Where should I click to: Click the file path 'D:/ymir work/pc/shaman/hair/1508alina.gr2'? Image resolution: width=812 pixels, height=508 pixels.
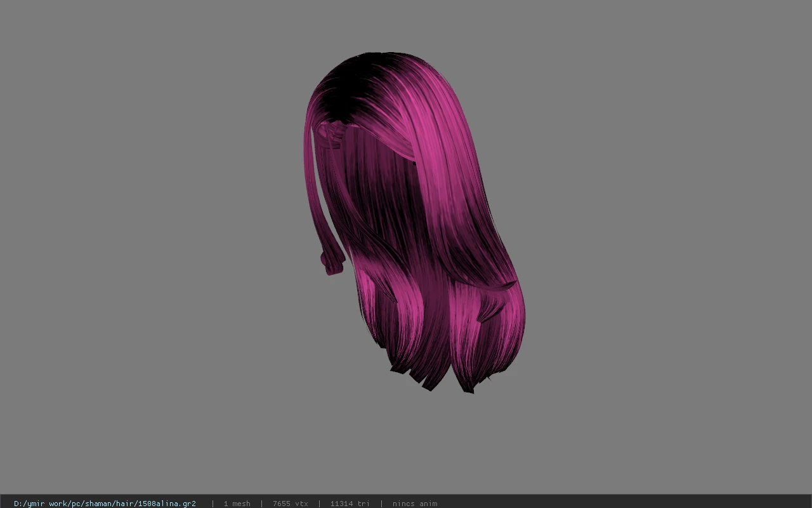coord(105,504)
